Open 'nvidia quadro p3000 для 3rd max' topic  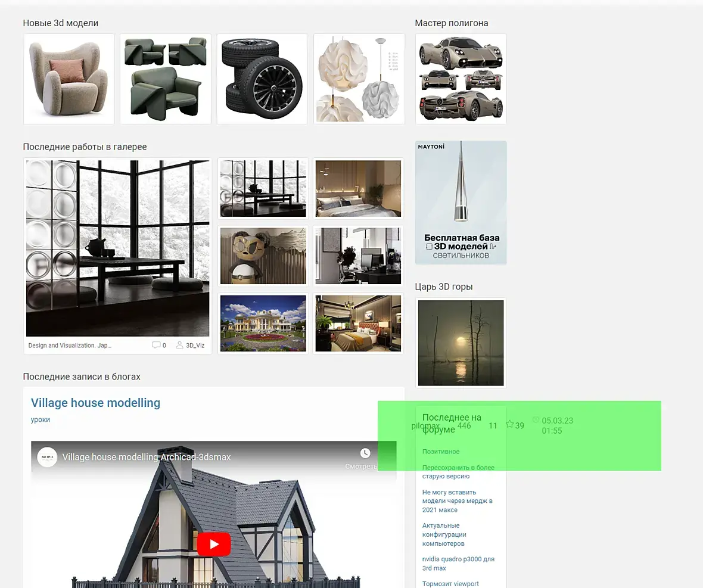coord(458,564)
